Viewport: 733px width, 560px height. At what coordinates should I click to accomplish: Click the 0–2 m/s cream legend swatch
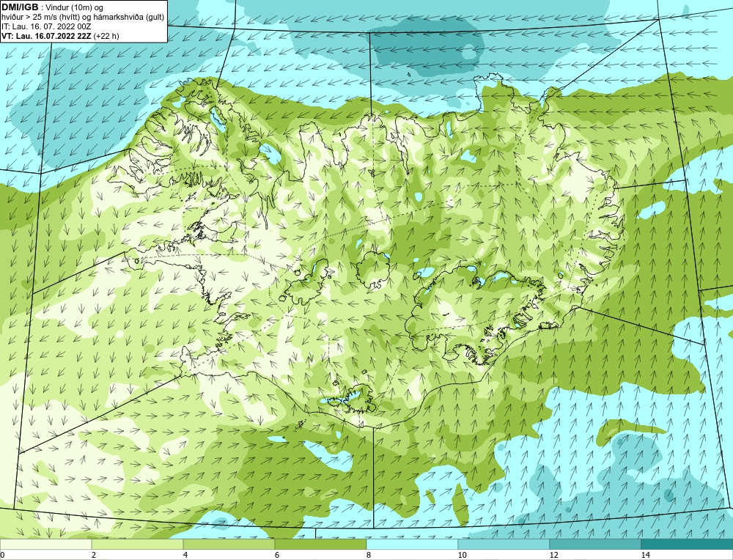(x=45, y=544)
